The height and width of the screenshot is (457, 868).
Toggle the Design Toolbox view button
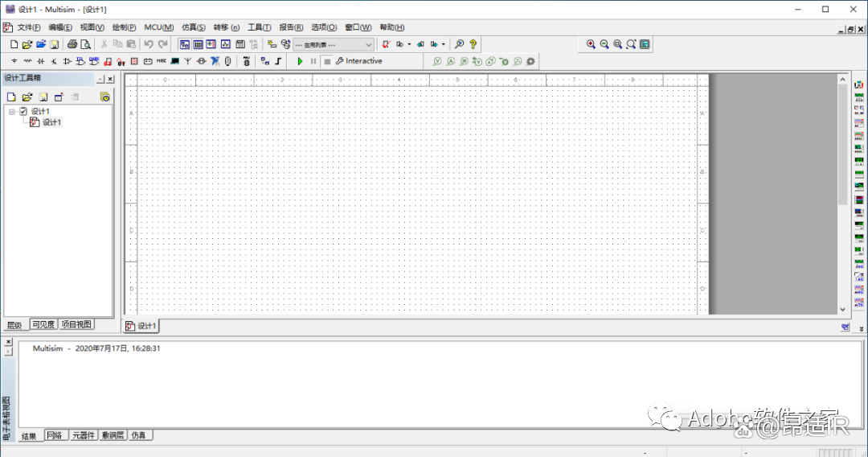coord(184,44)
